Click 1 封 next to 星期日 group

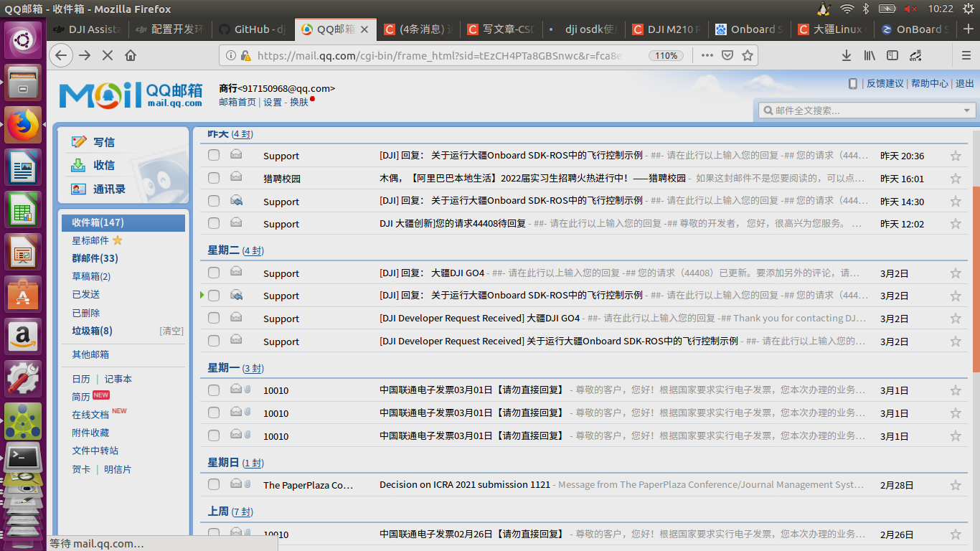point(253,463)
